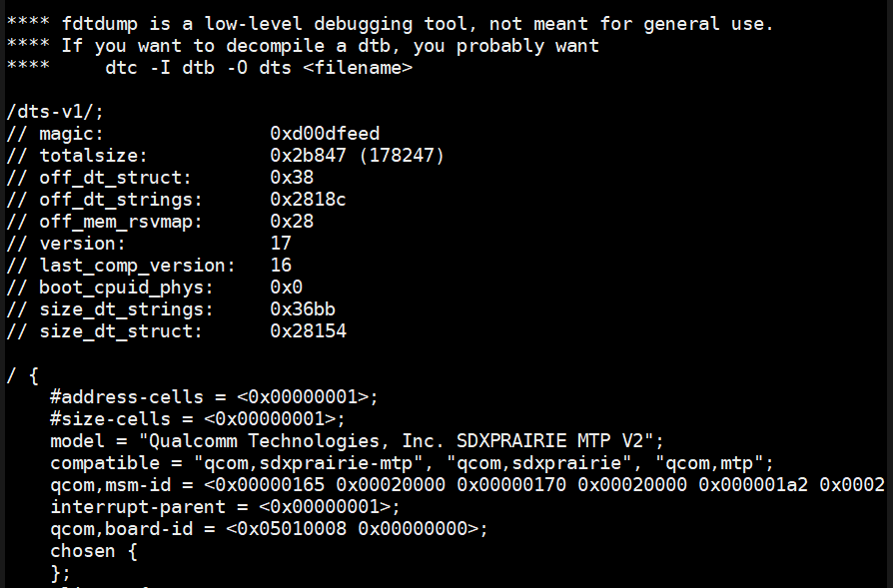Click the off_dt_struct value 0x38

coord(292,178)
